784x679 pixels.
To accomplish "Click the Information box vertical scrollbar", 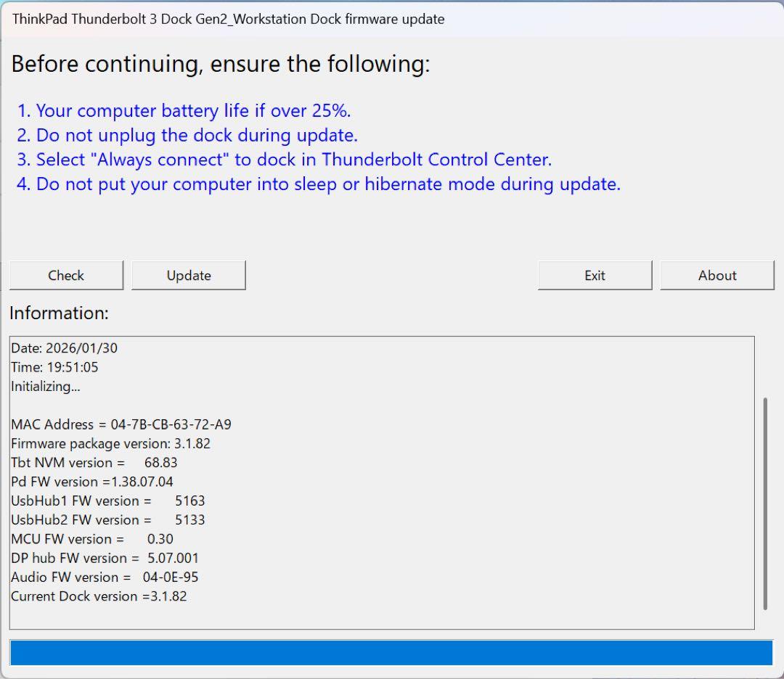I will pyautogui.click(x=765, y=503).
